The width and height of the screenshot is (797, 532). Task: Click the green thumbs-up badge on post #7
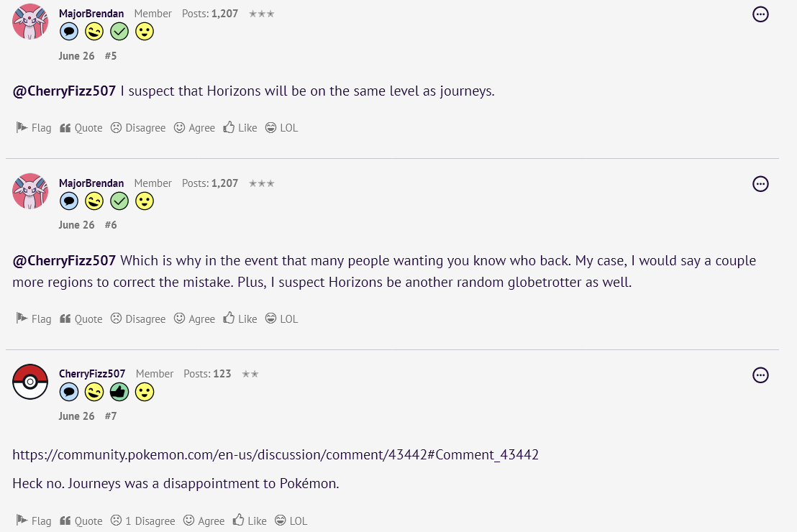(119, 393)
